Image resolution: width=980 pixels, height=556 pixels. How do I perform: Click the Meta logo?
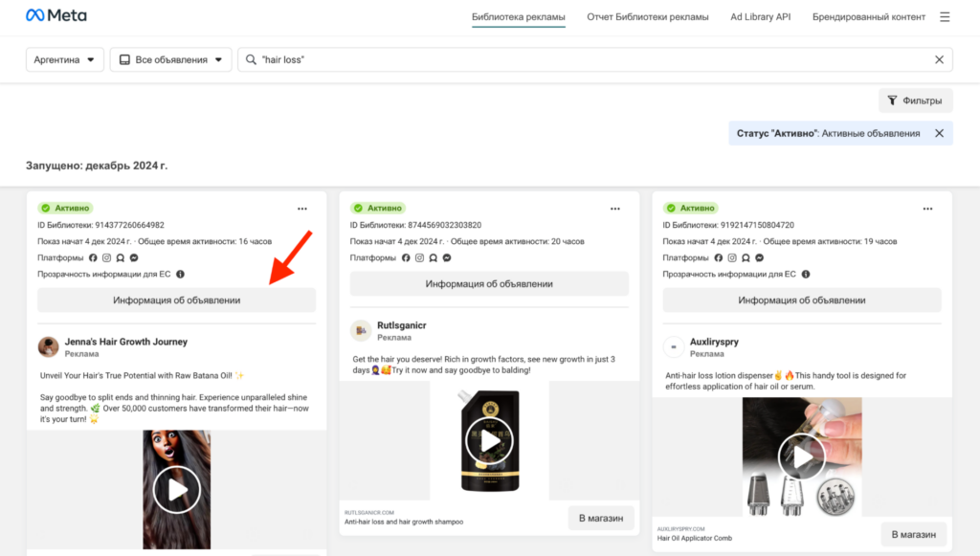(x=56, y=15)
